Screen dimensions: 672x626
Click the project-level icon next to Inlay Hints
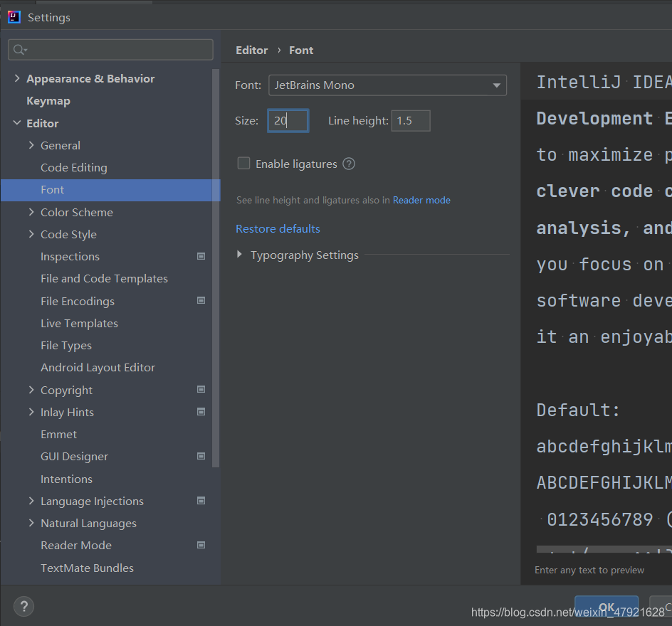(201, 411)
